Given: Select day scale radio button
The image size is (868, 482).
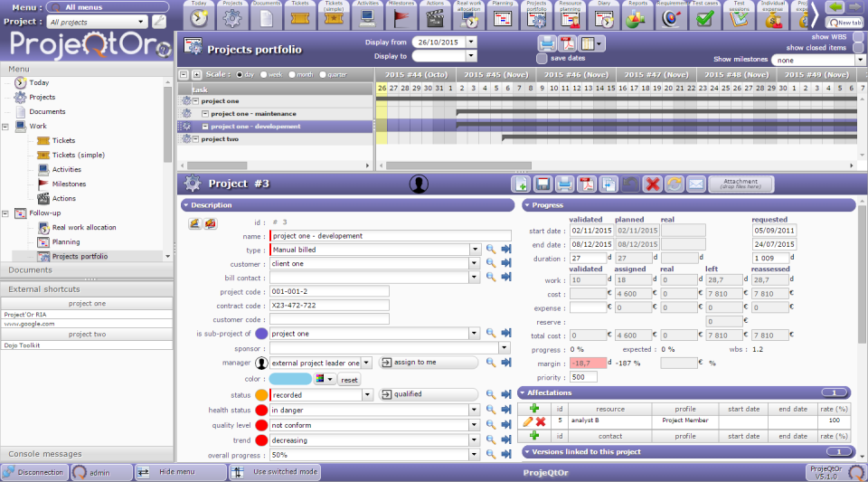Looking at the screenshot, I should [240, 75].
